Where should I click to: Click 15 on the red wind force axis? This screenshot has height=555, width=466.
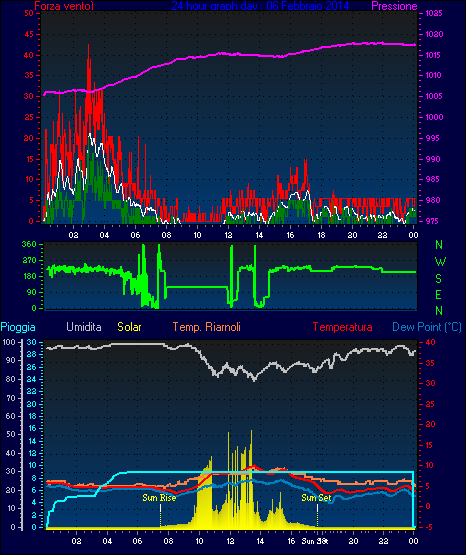click(29, 159)
